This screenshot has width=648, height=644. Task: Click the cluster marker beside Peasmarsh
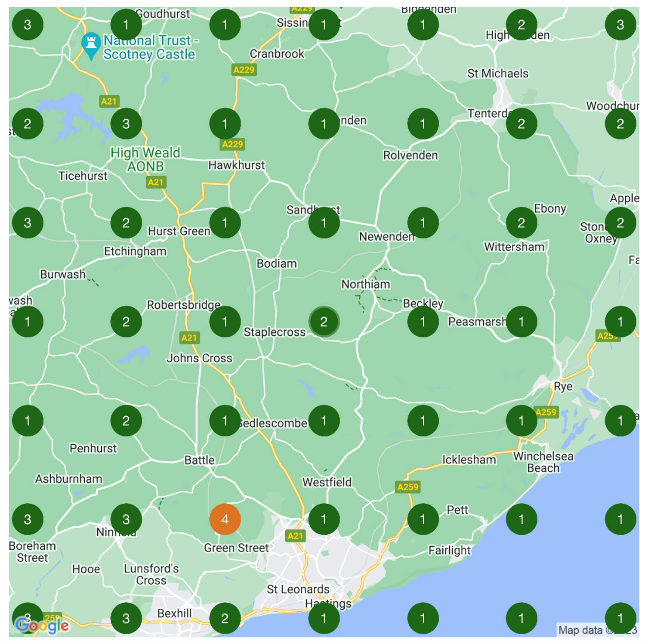click(521, 321)
